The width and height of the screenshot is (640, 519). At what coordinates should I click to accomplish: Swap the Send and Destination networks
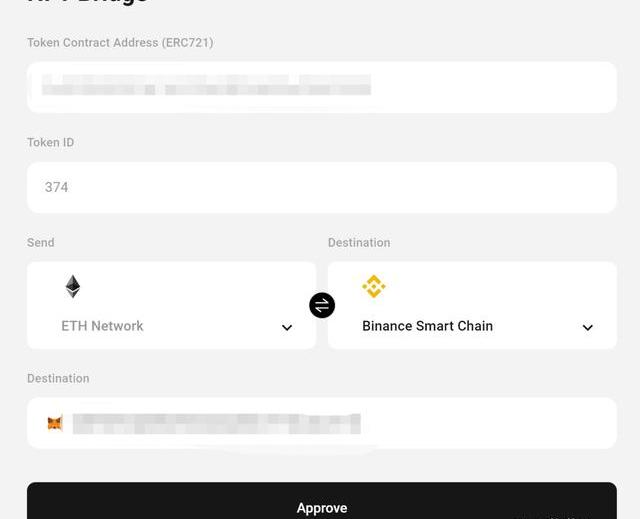coord(322,305)
